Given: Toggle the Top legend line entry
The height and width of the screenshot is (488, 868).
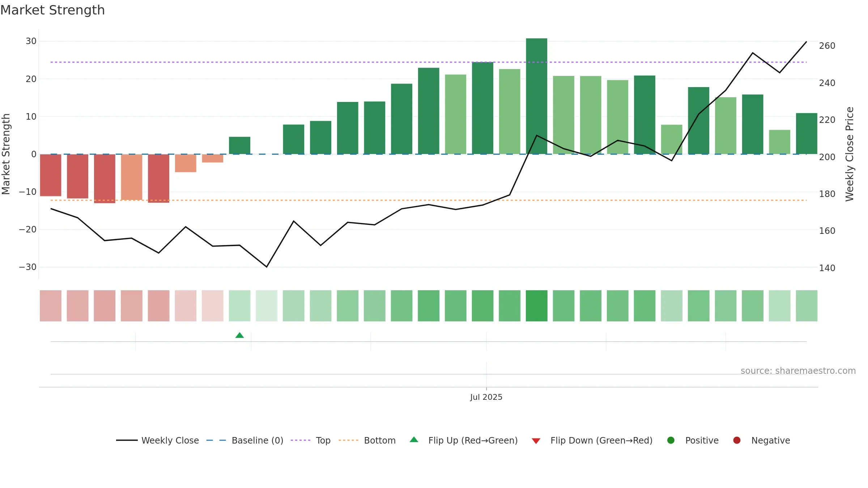Looking at the screenshot, I should click(x=311, y=440).
